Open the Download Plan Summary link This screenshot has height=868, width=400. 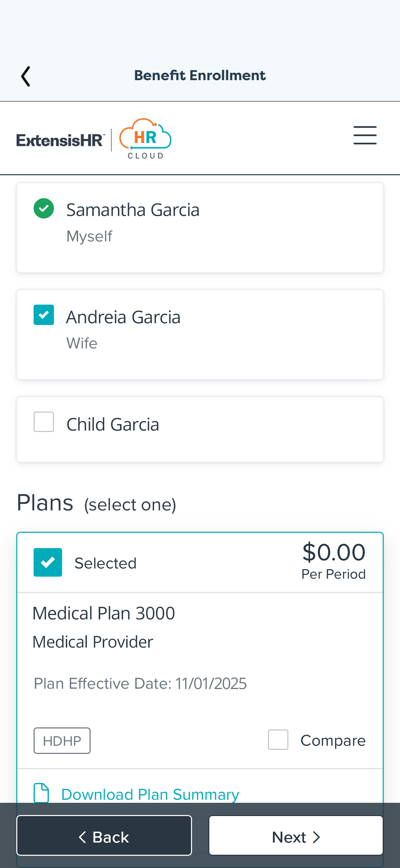click(x=150, y=794)
